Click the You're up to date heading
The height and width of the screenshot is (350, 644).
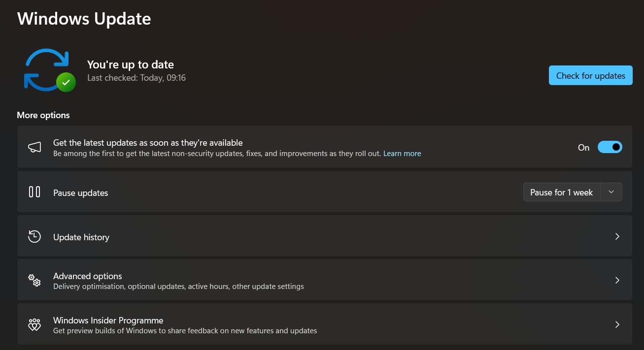tap(130, 64)
